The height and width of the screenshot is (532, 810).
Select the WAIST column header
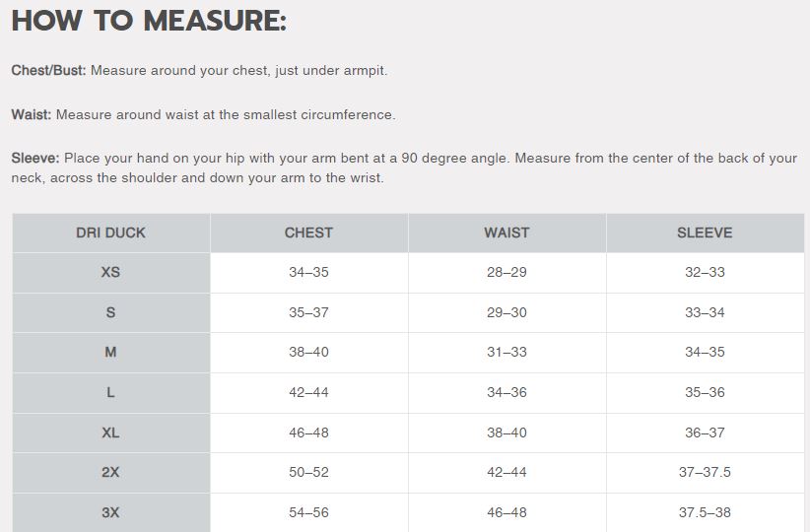coord(506,233)
